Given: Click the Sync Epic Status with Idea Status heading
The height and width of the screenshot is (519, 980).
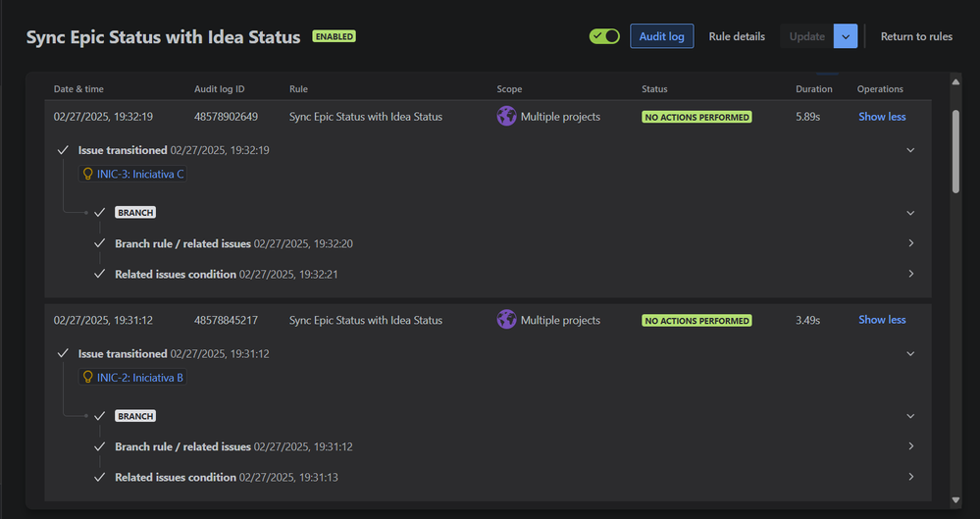Looking at the screenshot, I should [163, 36].
